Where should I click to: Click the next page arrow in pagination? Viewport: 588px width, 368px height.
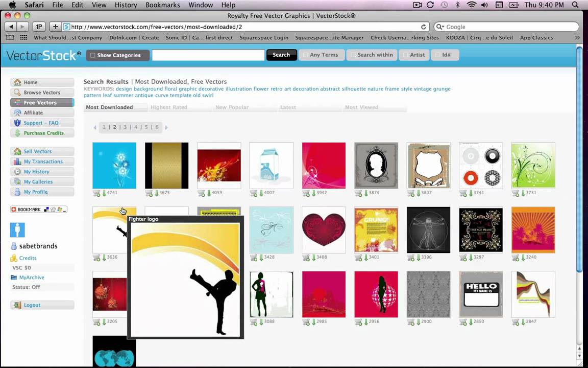tap(166, 127)
